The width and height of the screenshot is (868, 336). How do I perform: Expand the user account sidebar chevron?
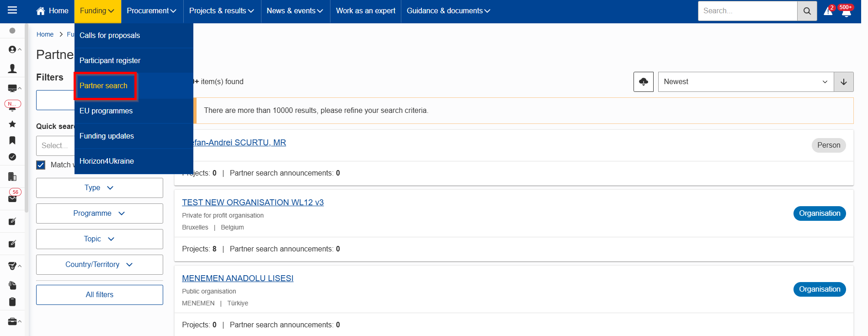[x=20, y=49]
